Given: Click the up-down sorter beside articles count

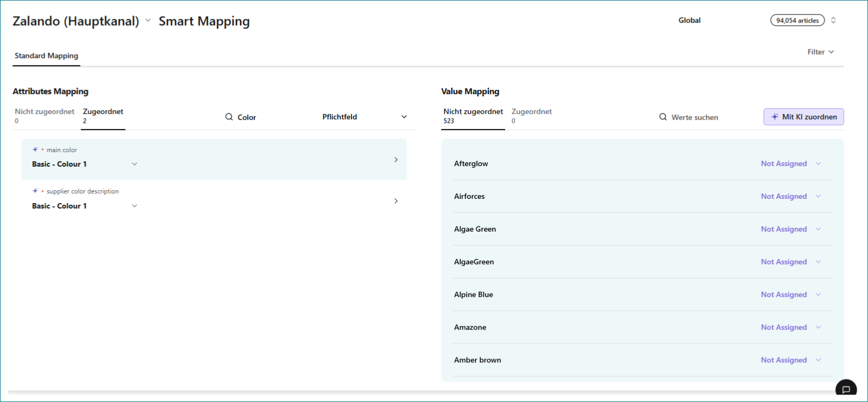Looking at the screenshot, I should (833, 20).
